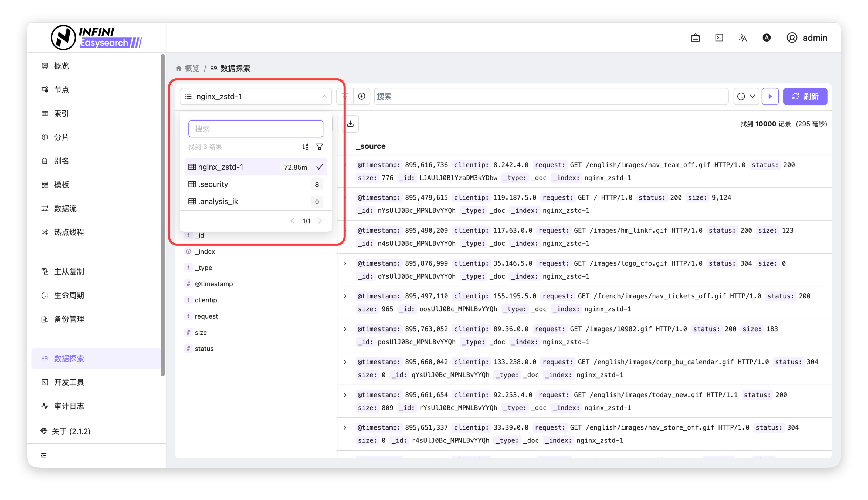Open the 索引 sidebar menu
The height and width of the screenshot is (500, 868).
(x=62, y=113)
